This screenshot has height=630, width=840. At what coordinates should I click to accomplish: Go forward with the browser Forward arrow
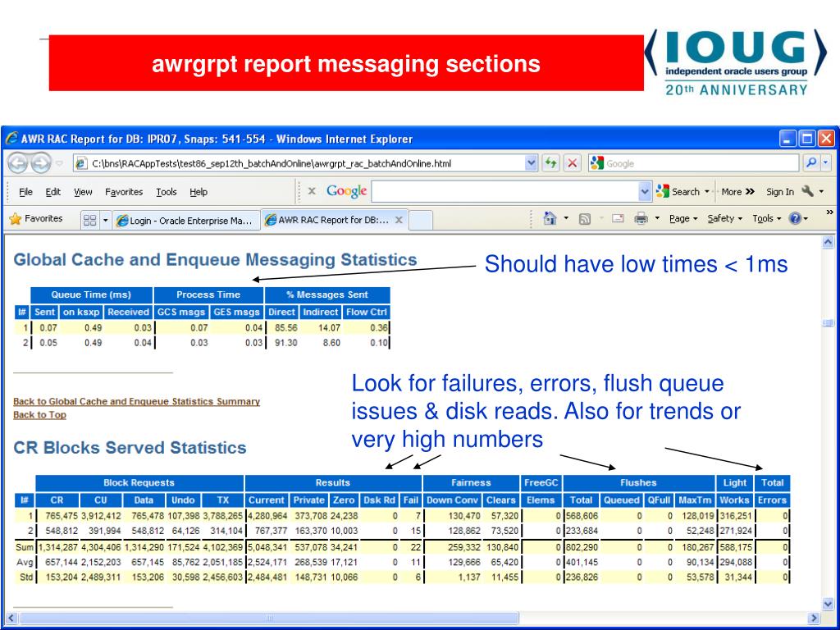click(x=40, y=163)
